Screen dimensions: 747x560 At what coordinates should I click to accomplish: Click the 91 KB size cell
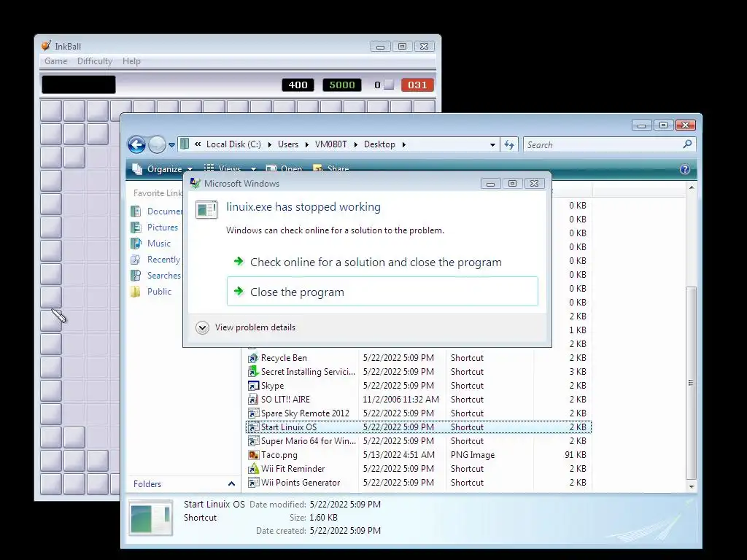(576, 455)
